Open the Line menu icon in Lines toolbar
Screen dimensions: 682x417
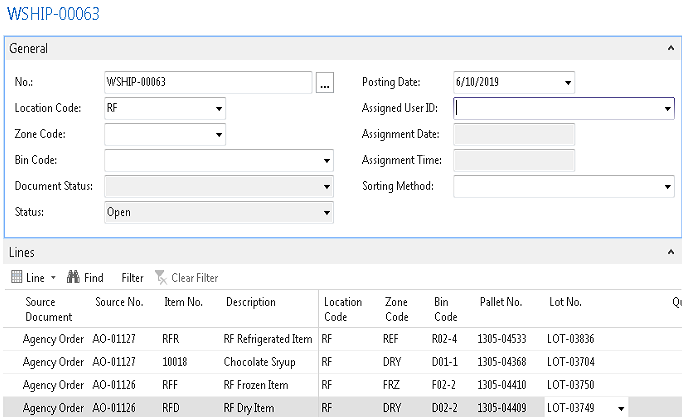(x=16, y=277)
